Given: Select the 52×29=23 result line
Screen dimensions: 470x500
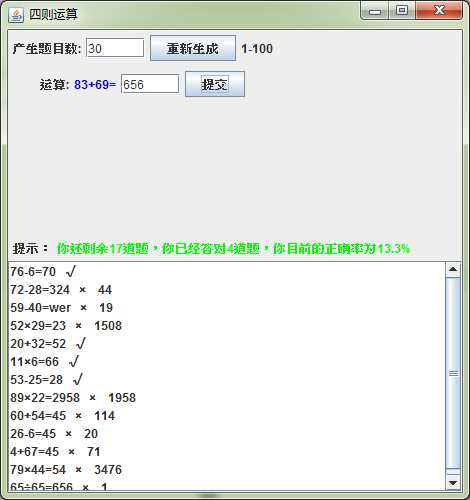Looking at the screenshot, I should tap(66, 326).
